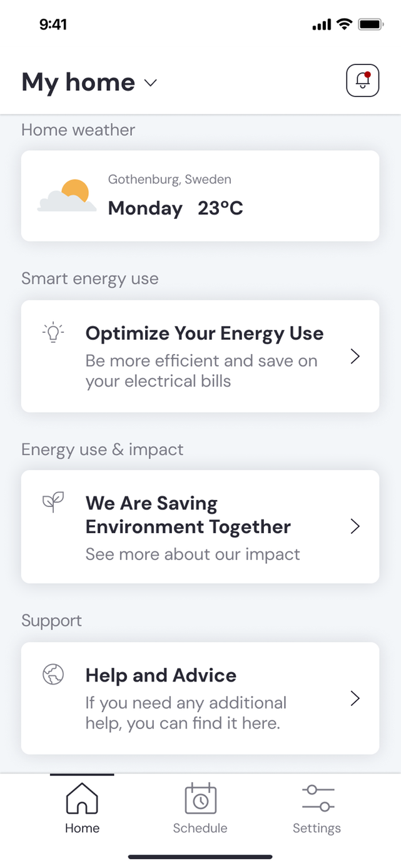Open notifications bell icon
Viewport: 401px width, 868px height.
362,81
